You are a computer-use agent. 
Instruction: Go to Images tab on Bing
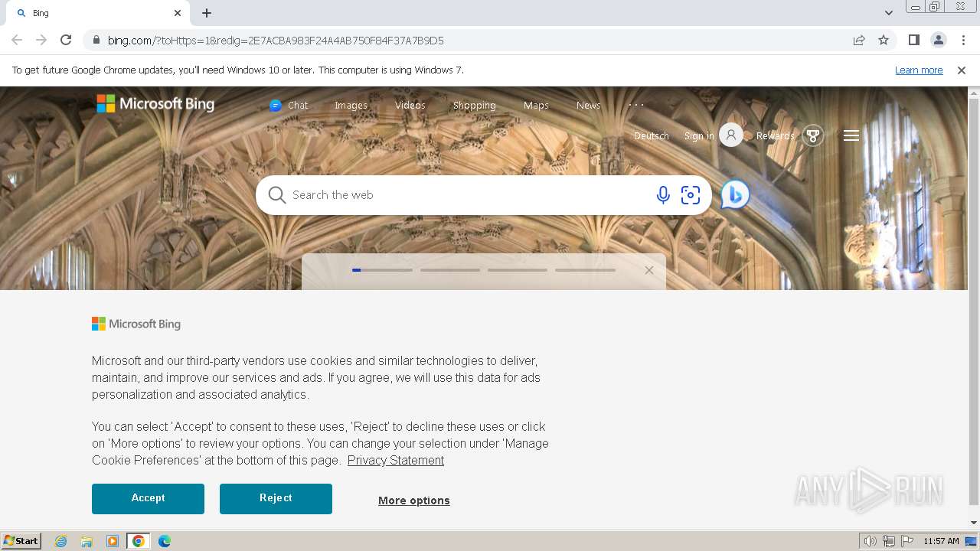pyautogui.click(x=351, y=106)
